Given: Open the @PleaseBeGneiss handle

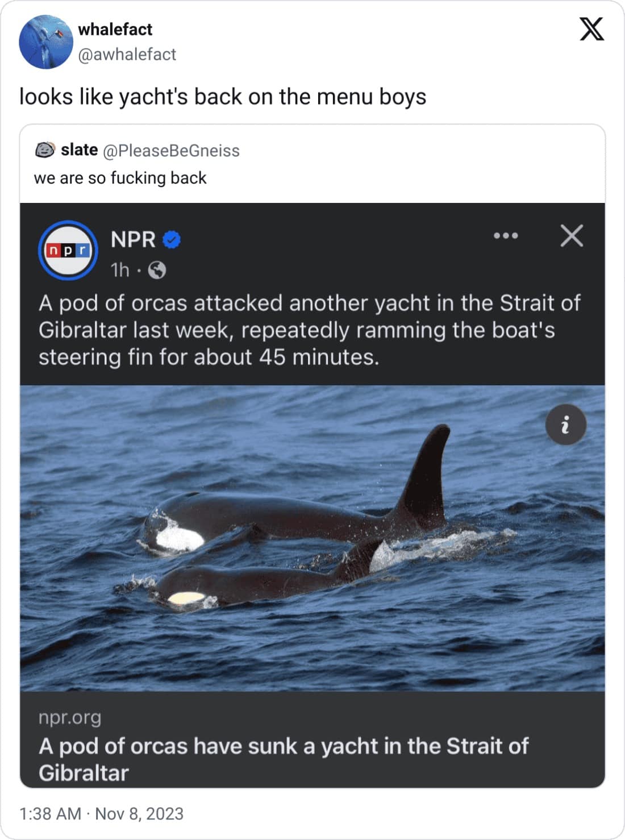Looking at the screenshot, I should (x=171, y=151).
